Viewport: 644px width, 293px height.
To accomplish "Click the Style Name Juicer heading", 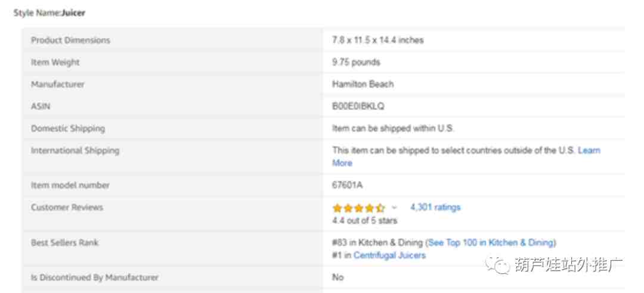I will click(x=49, y=13).
